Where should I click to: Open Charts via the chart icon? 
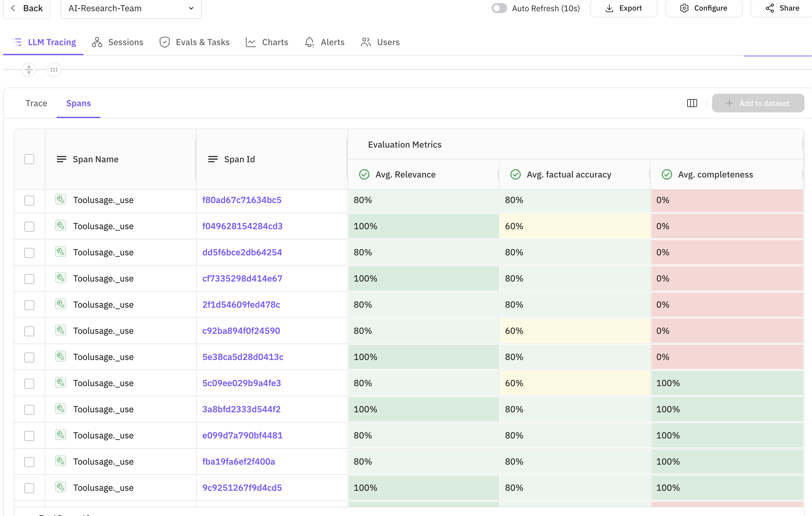251,42
